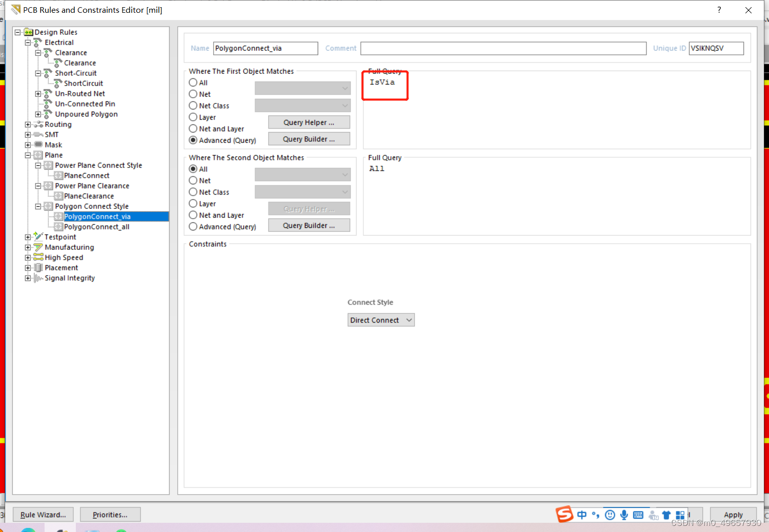Click the Comment text field

[503, 48]
